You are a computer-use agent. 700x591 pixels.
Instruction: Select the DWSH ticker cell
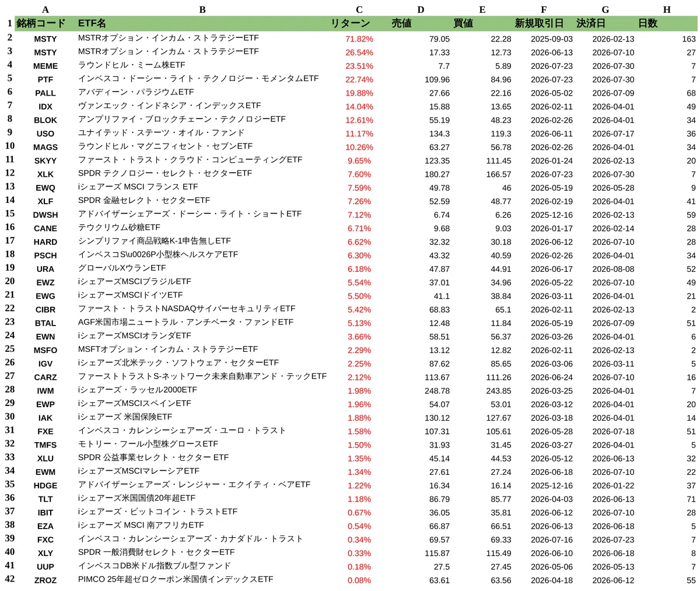(x=45, y=215)
